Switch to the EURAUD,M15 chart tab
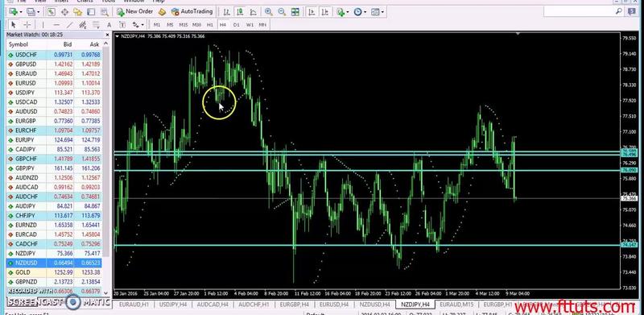This screenshot has height=315, width=644. (x=456, y=304)
